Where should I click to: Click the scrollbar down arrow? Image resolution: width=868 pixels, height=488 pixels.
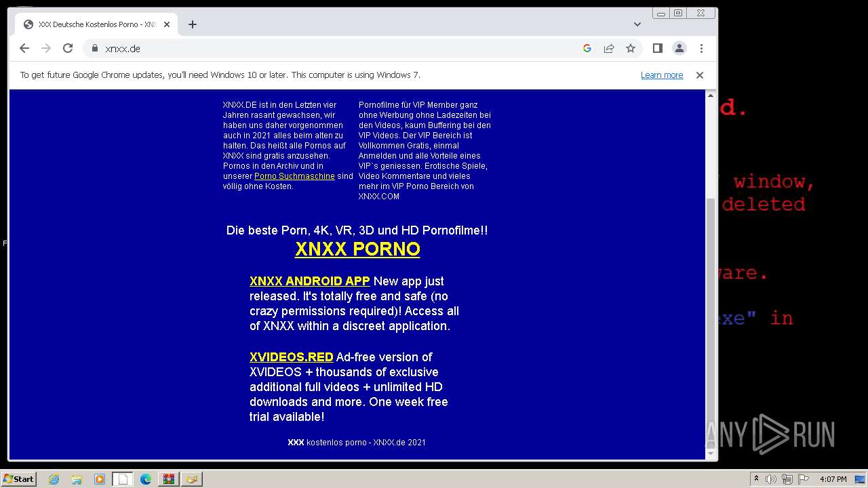(711, 453)
